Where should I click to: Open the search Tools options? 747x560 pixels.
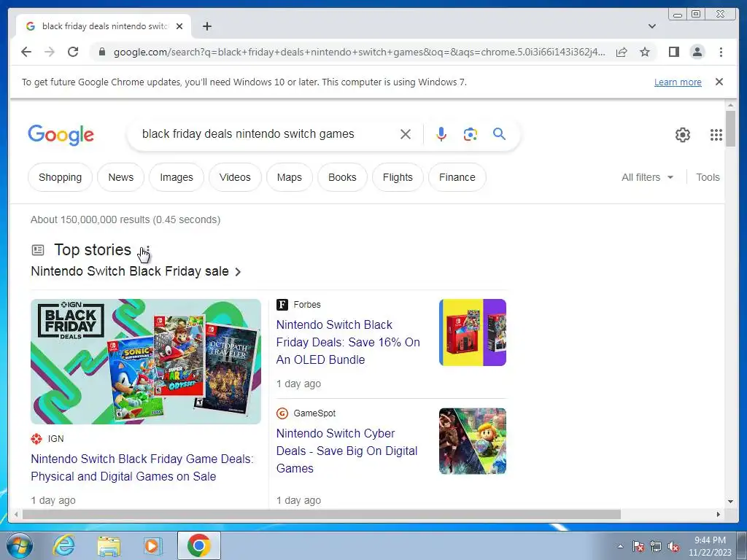pyautogui.click(x=708, y=177)
